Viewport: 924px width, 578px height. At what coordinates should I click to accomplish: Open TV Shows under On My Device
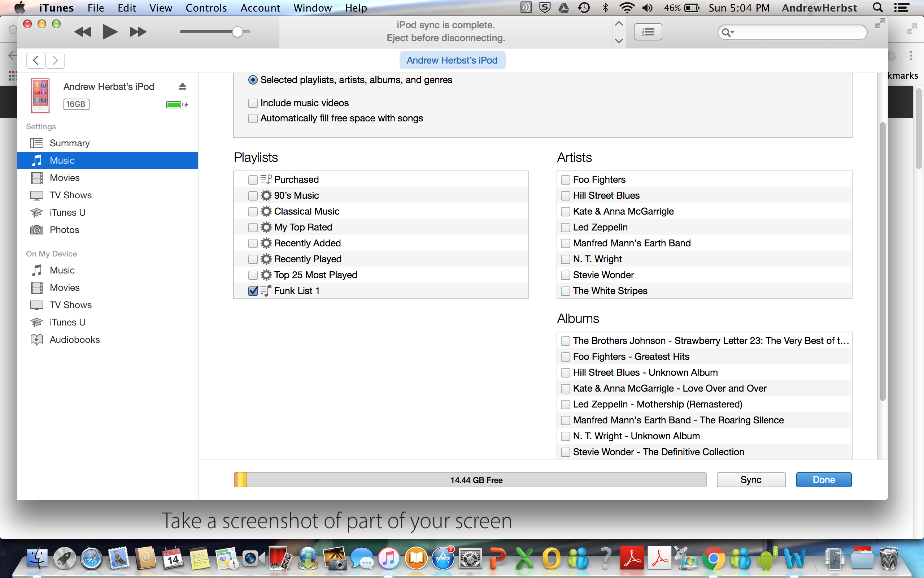click(x=108, y=305)
